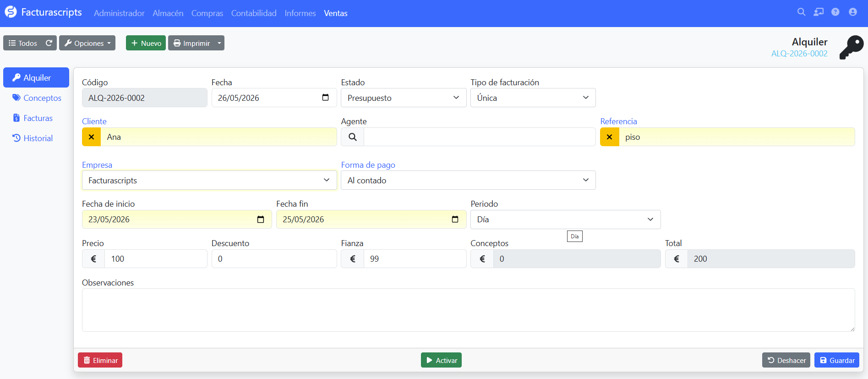Image resolution: width=868 pixels, height=379 pixels.
Task: Click the search magnifier icon in top bar
Action: 801,12
